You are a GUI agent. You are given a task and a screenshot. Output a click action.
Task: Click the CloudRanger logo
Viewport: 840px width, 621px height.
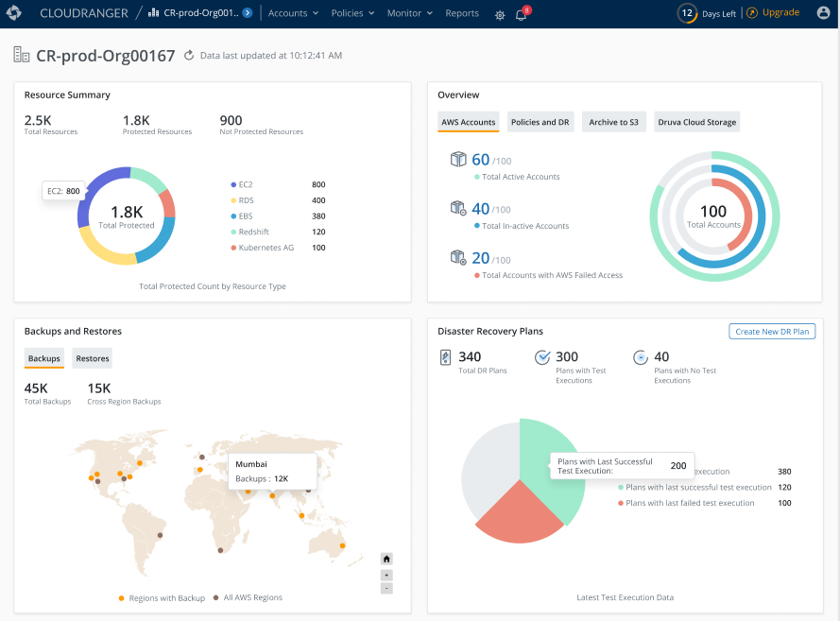point(14,13)
